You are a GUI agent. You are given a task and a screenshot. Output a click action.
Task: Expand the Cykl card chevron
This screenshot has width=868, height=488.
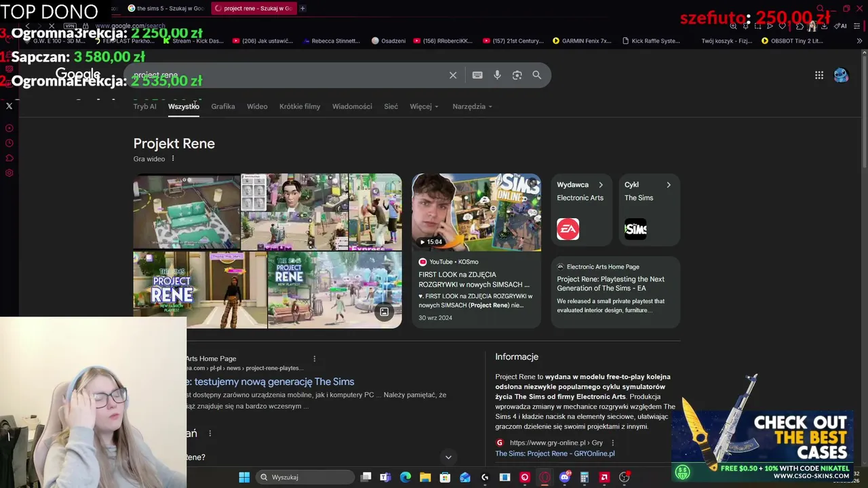coord(668,184)
